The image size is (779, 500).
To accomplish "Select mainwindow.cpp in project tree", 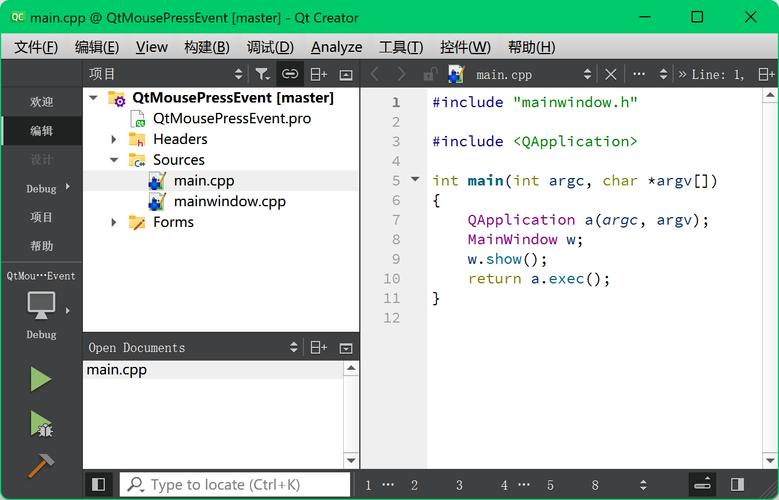I will (229, 201).
